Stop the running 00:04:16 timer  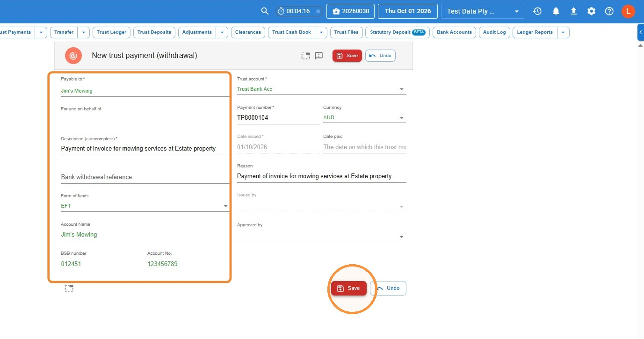318,11
